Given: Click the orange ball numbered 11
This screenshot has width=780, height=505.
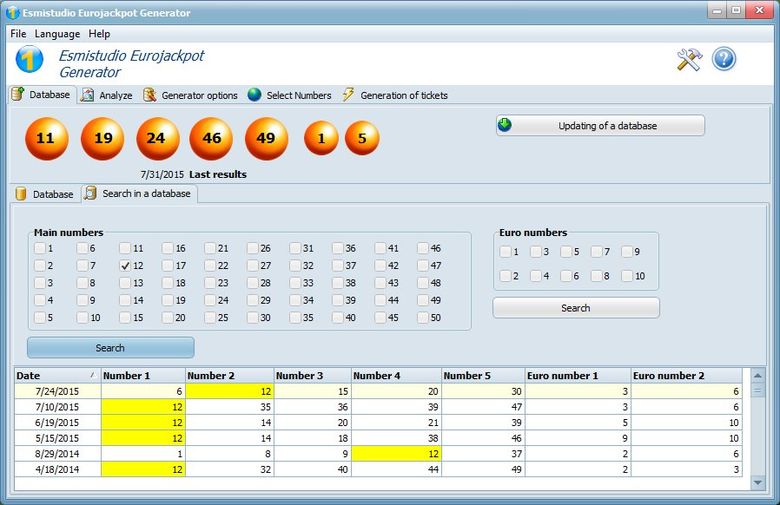Looking at the screenshot, I should [47, 138].
